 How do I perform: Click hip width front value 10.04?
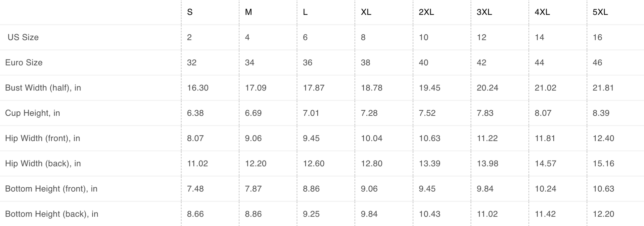[372, 138]
